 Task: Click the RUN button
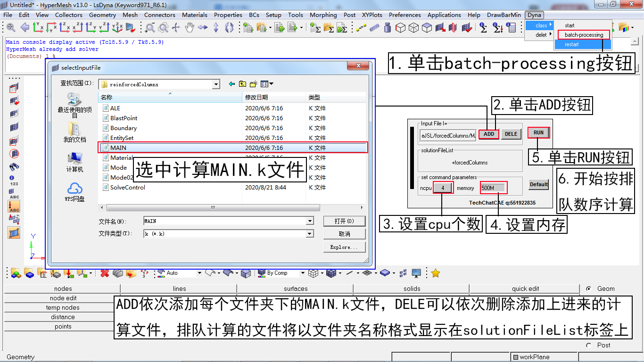538,132
